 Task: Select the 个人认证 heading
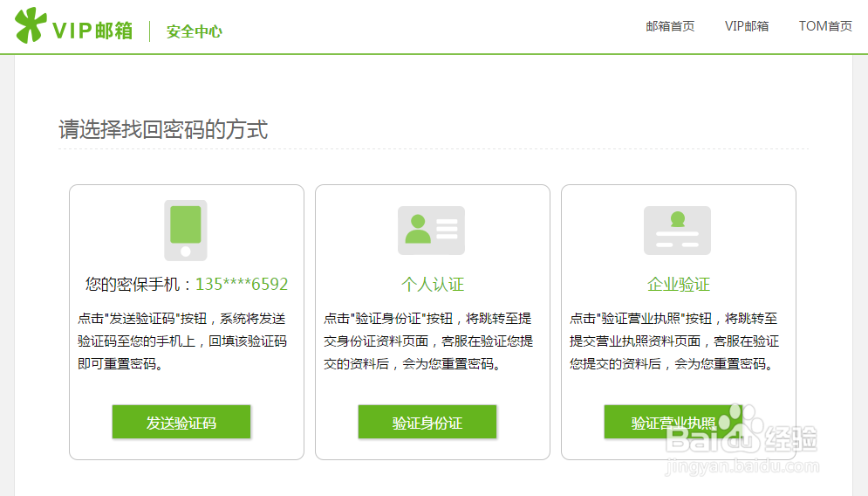tap(433, 285)
